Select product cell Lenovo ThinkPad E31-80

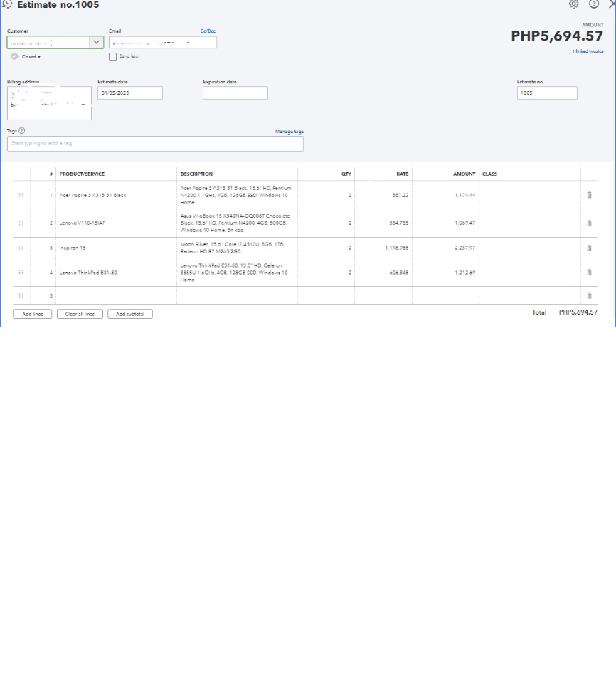pyautogui.click(x=116, y=273)
